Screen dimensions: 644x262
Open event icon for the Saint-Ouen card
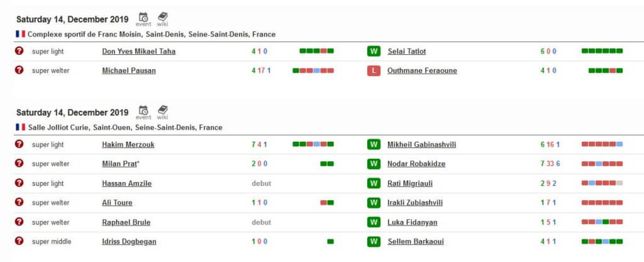(x=143, y=113)
